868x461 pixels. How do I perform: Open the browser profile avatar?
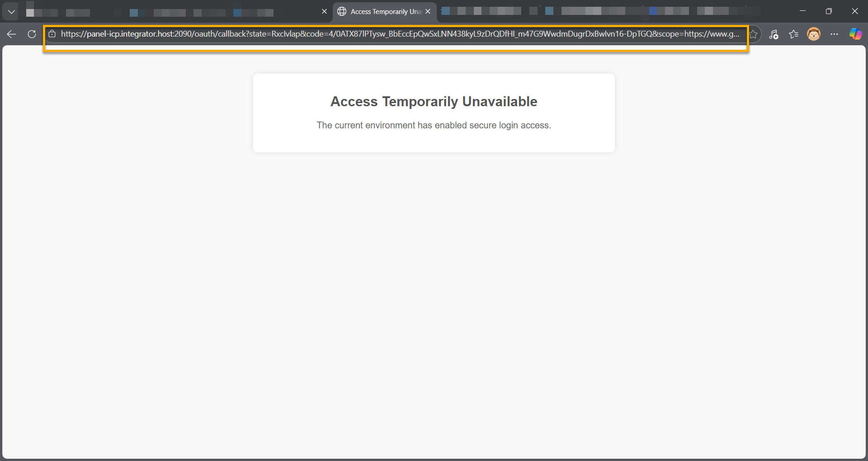(x=814, y=34)
